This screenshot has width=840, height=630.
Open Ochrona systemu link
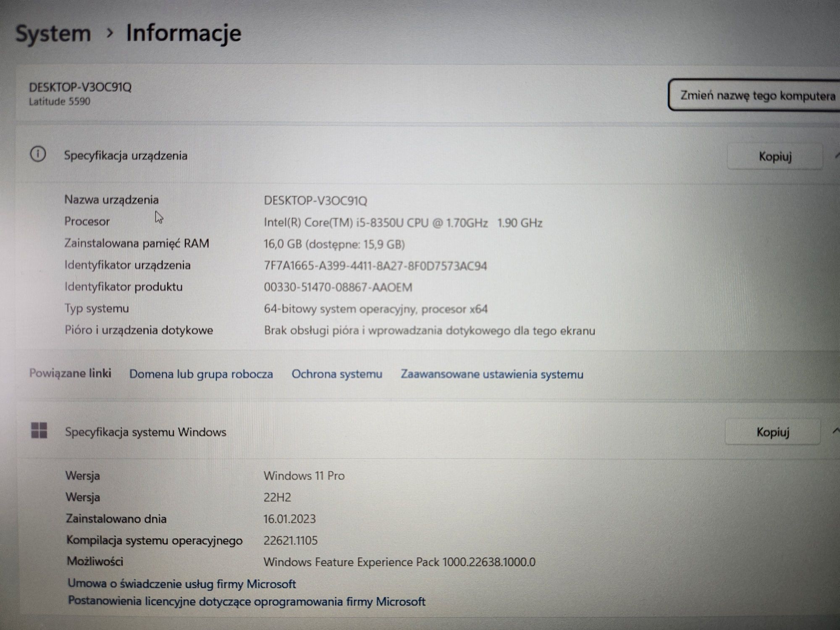click(337, 374)
